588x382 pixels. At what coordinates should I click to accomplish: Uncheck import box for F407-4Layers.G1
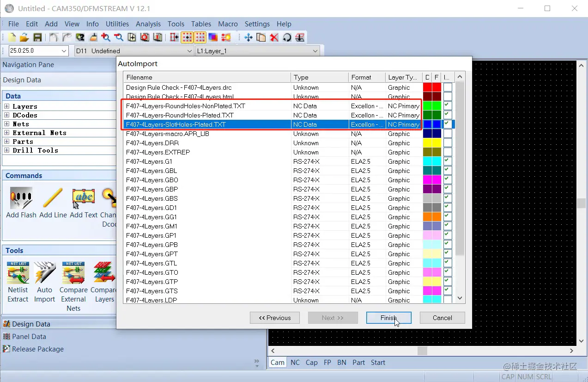pyautogui.click(x=448, y=161)
